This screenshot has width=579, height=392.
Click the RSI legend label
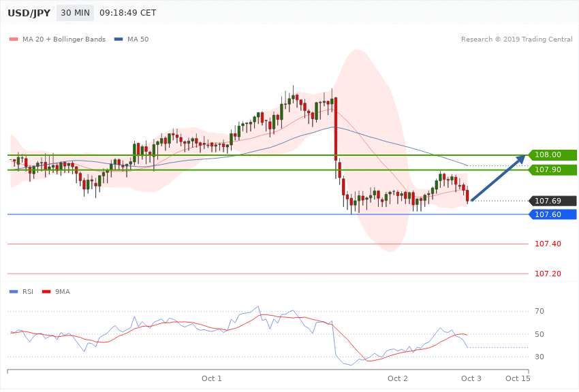(x=28, y=292)
